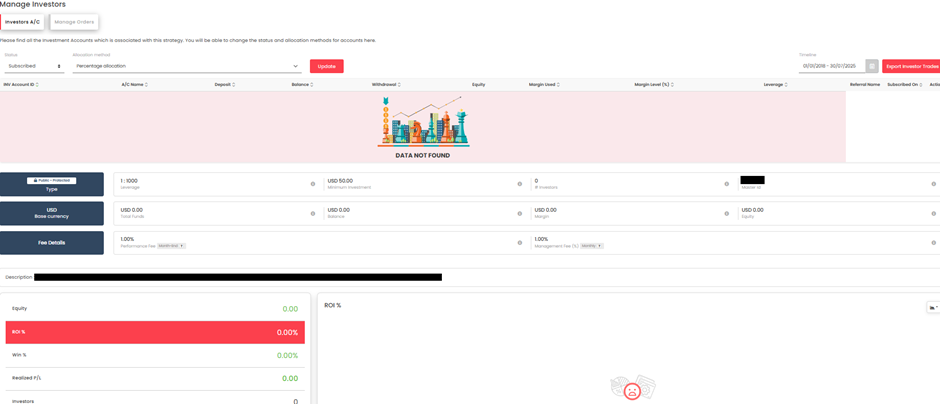Click info icon beside # Investors
The image size is (940, 404).
click(x=726, y=184)
